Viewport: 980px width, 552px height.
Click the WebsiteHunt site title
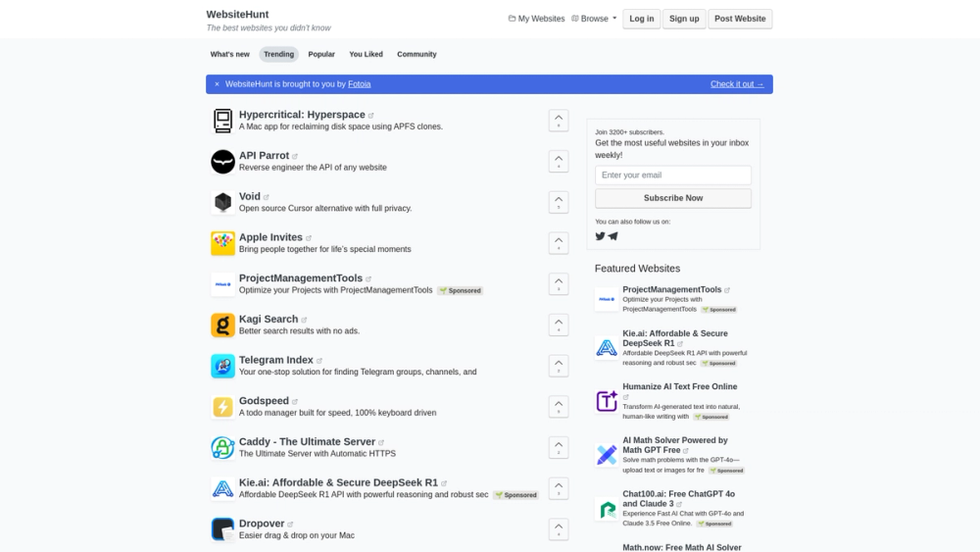point(237,15)
